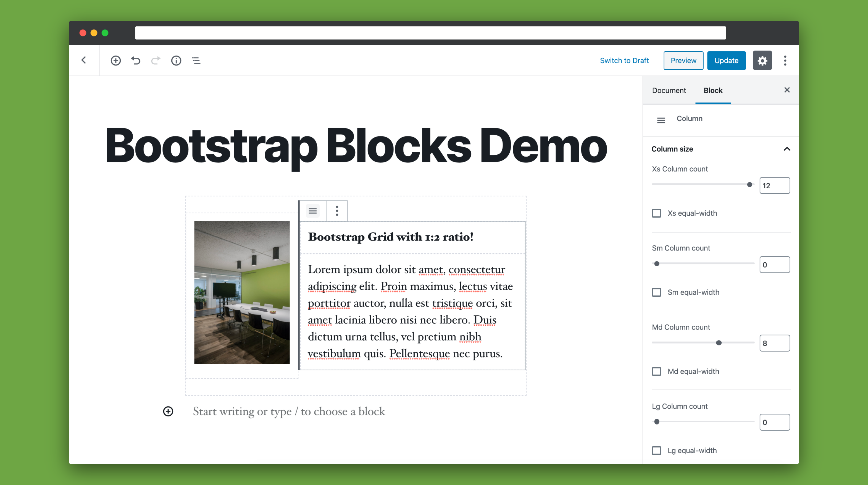
Task: Click Switch to Draft link
Action: tap(624, 61)
